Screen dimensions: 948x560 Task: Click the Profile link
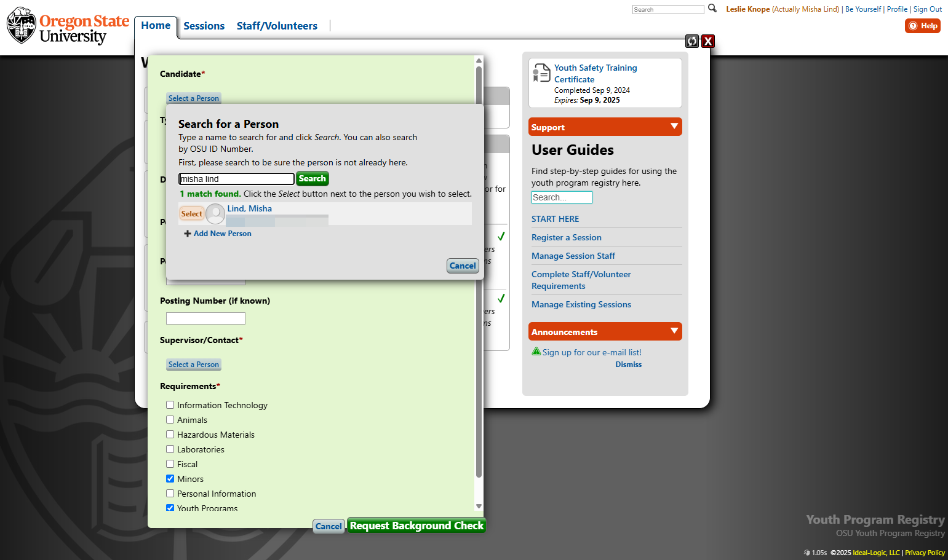[x=897, y=9]
